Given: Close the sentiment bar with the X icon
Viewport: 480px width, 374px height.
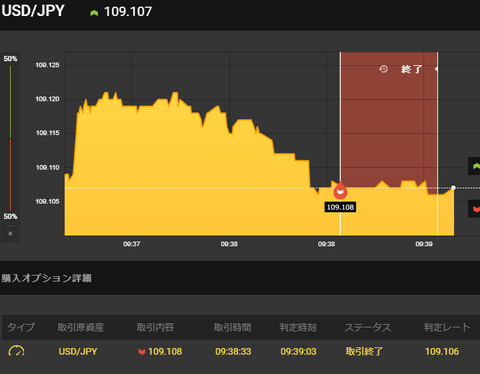Looking at the screenshot, I should pos(10,234).
